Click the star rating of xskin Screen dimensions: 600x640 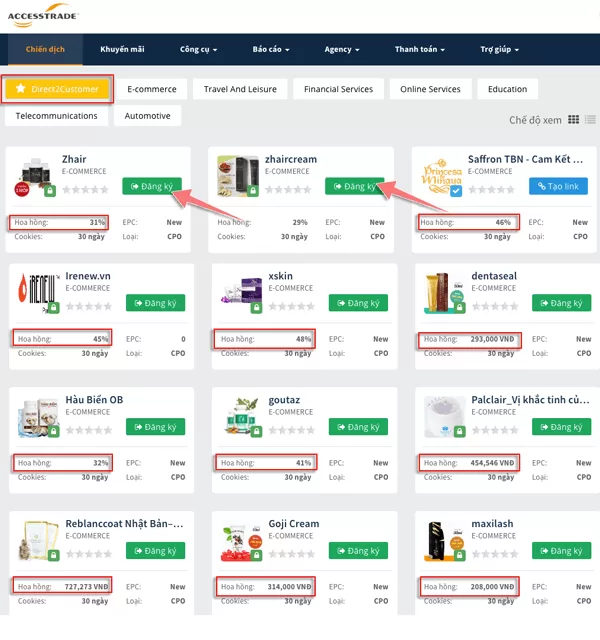pyautogui.click(x=292, y=306)
